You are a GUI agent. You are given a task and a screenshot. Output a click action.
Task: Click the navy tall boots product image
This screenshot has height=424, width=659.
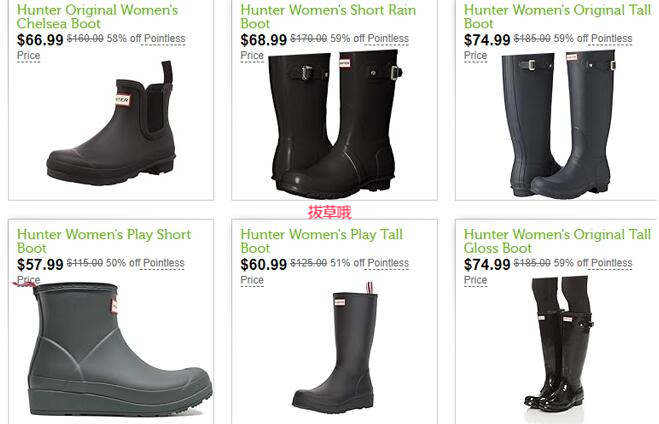tap(559, 124)
